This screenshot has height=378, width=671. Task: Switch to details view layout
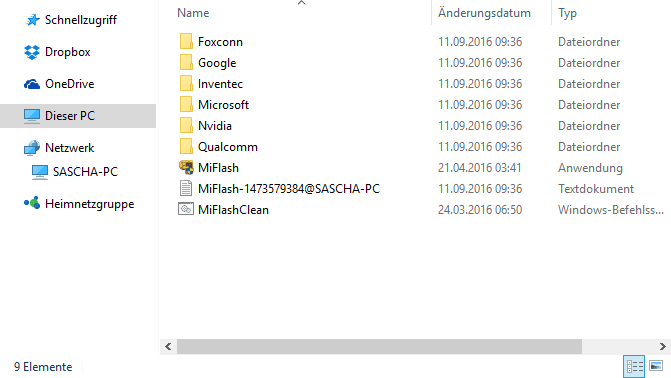click(634, 366)
